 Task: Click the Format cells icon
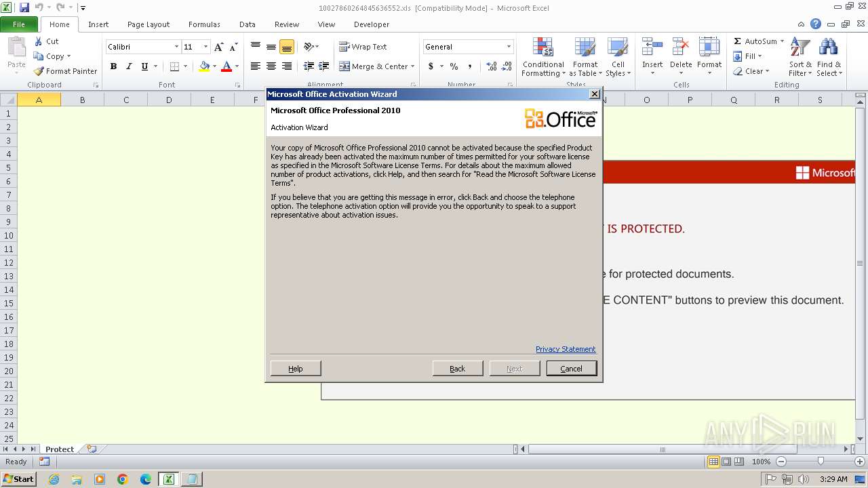709,47
